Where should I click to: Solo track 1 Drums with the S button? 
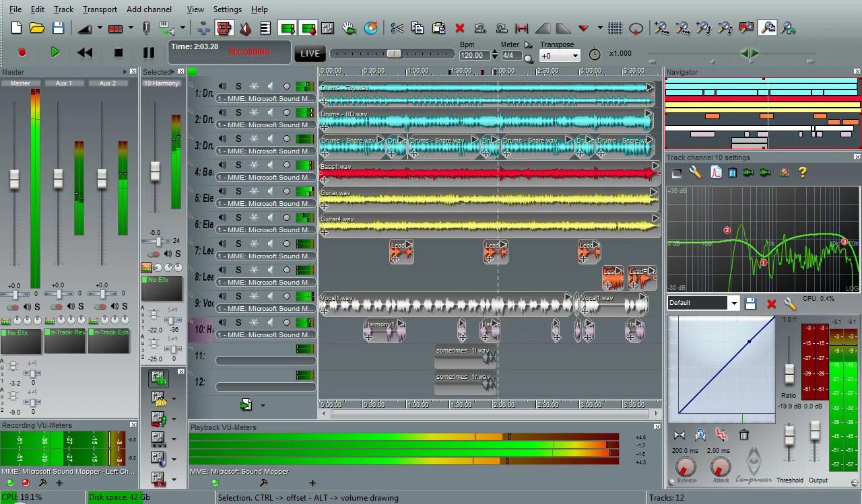[238, 86]
